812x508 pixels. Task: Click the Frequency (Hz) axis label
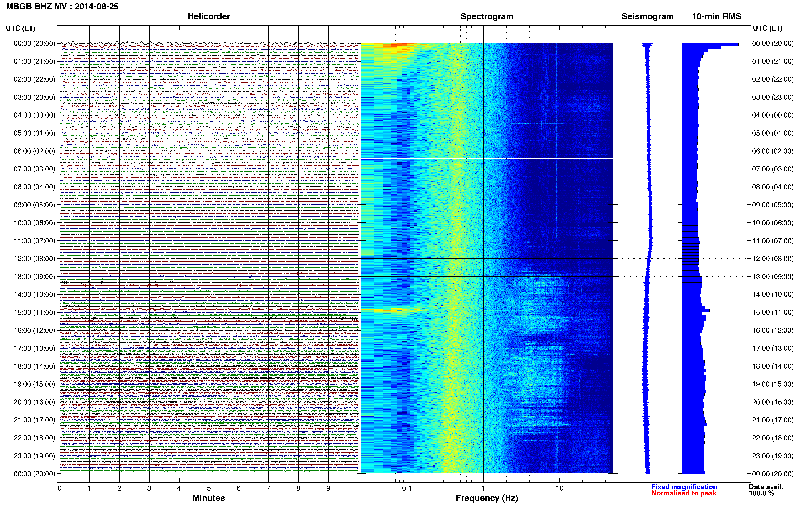[487, 498]
